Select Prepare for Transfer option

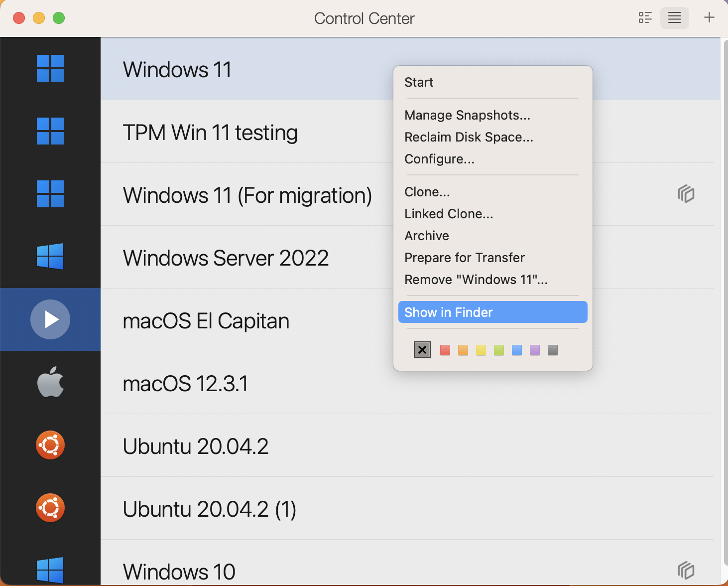tap(464, 258)
